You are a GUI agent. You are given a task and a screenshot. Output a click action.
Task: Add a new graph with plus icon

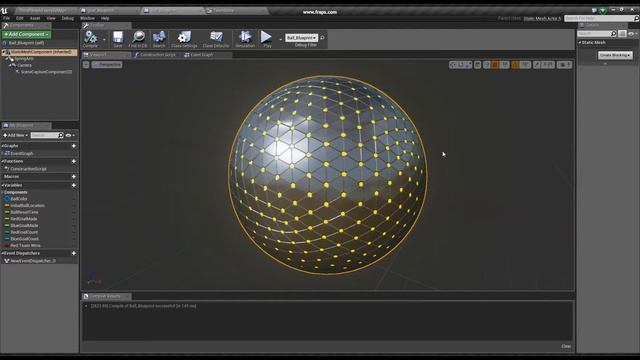[74, 146]
